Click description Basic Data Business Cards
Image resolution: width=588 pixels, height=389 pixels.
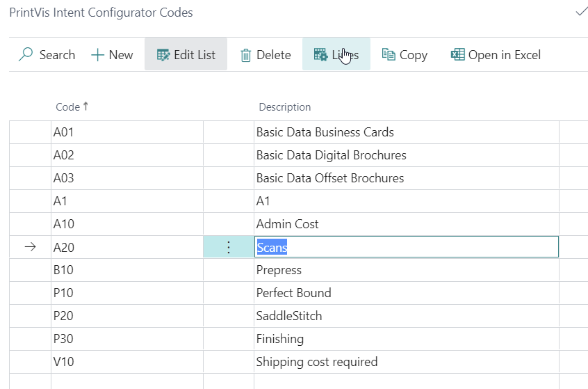pos(325,132)
